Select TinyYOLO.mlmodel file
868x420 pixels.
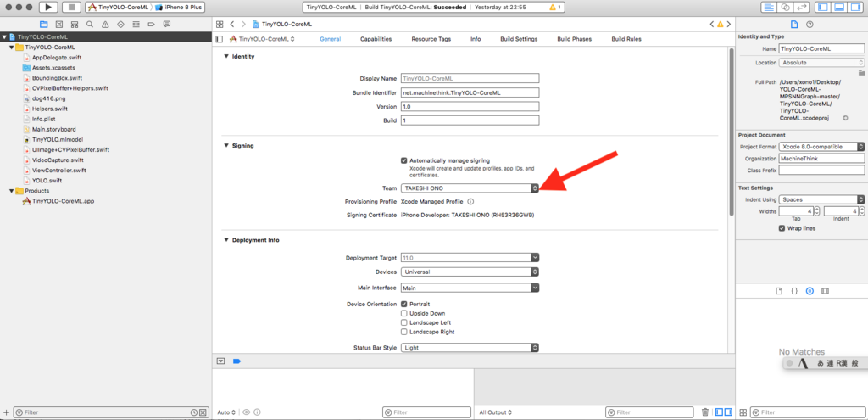[58, 140]
